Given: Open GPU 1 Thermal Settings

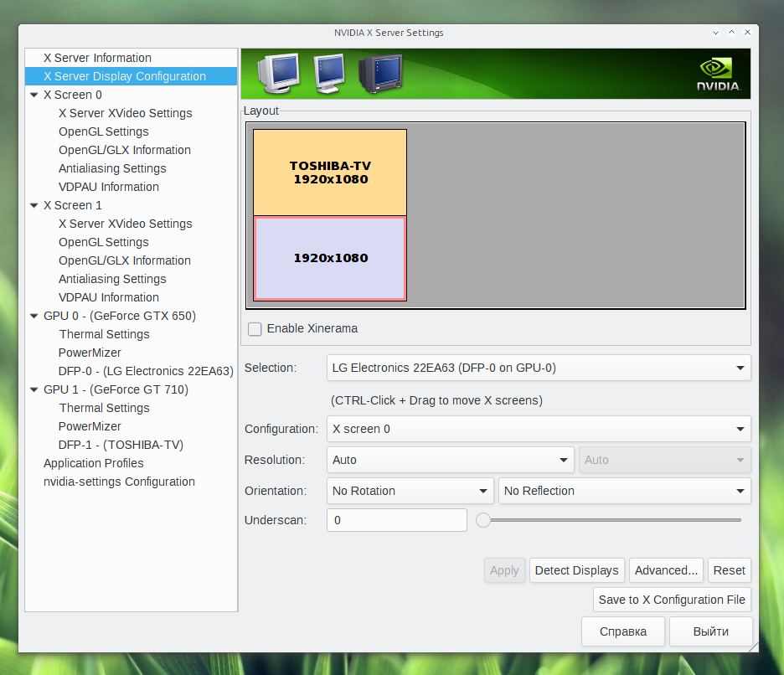Looking at the screenshot, I should (x=131, y=408).
